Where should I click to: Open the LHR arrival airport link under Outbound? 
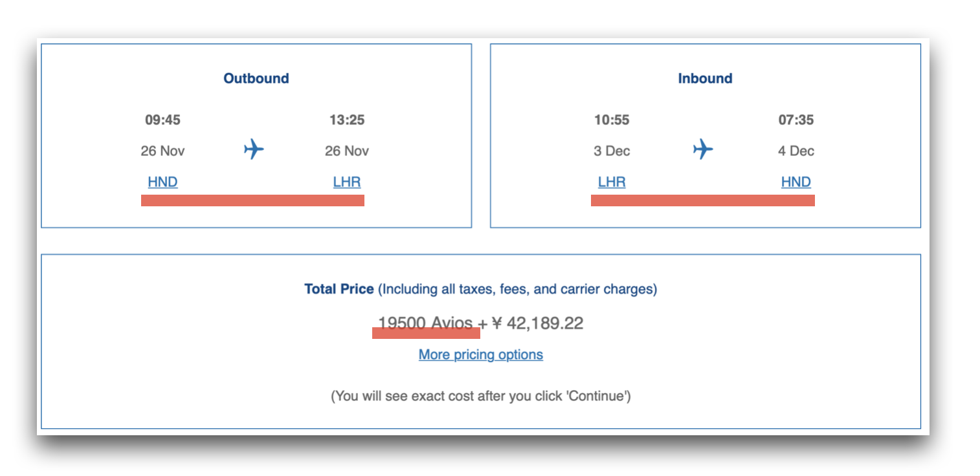[x=347, y=182]
